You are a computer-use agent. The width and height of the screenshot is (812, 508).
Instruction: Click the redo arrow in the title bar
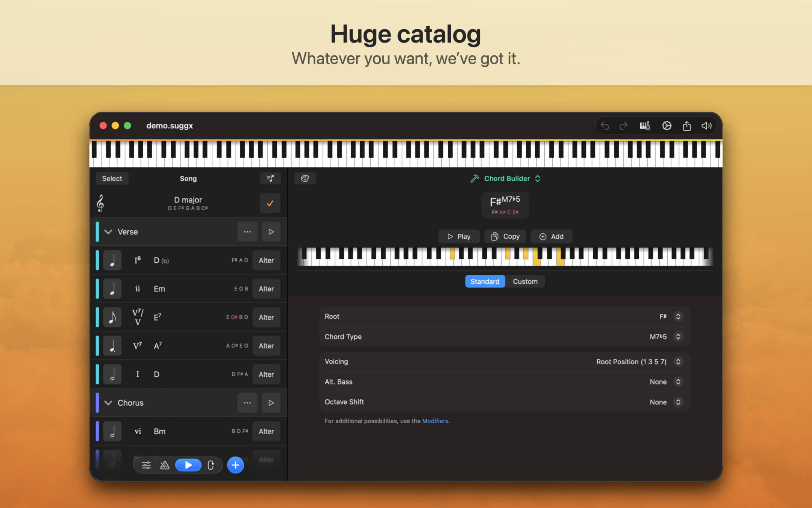623,126
